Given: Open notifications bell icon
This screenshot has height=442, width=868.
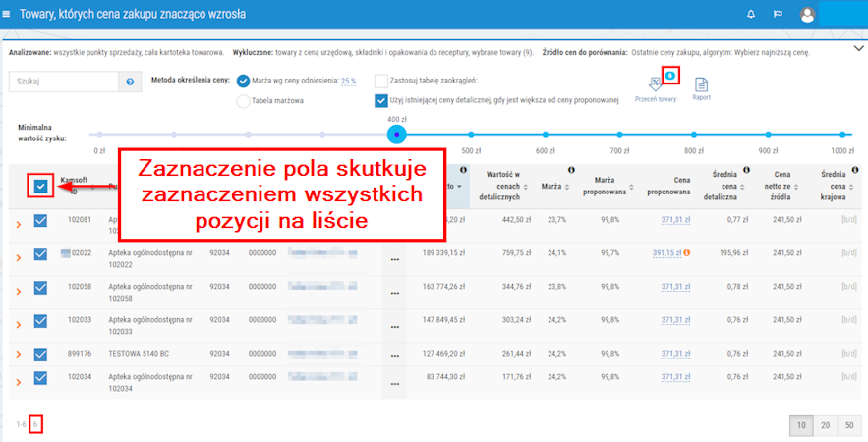Looking at the screenshot, I should point(751,15).
